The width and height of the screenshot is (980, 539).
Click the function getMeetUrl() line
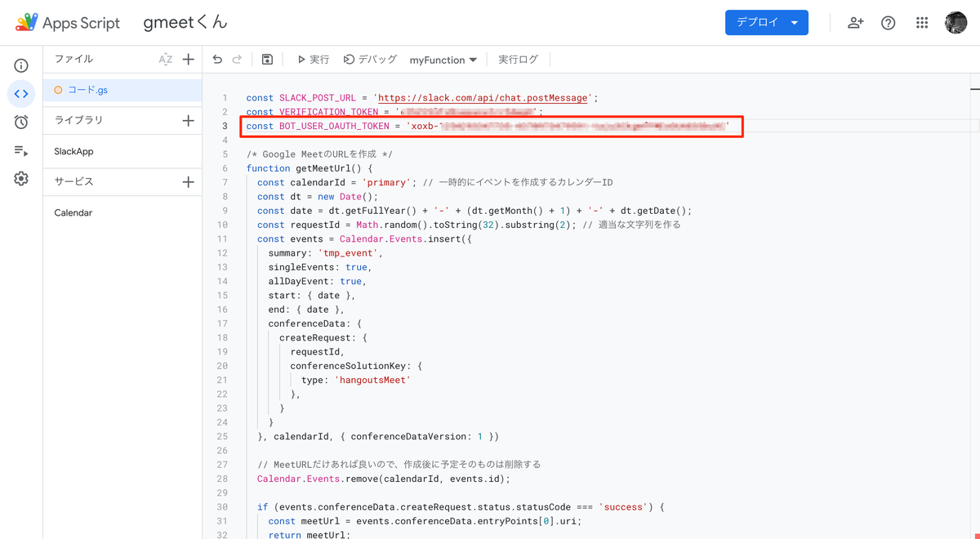click(x=310, y=168)
